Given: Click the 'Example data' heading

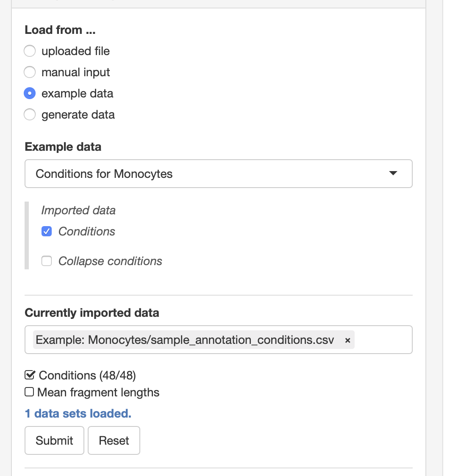Looking at the screenshot, I should pyautogui.click(x=63, y=147).
